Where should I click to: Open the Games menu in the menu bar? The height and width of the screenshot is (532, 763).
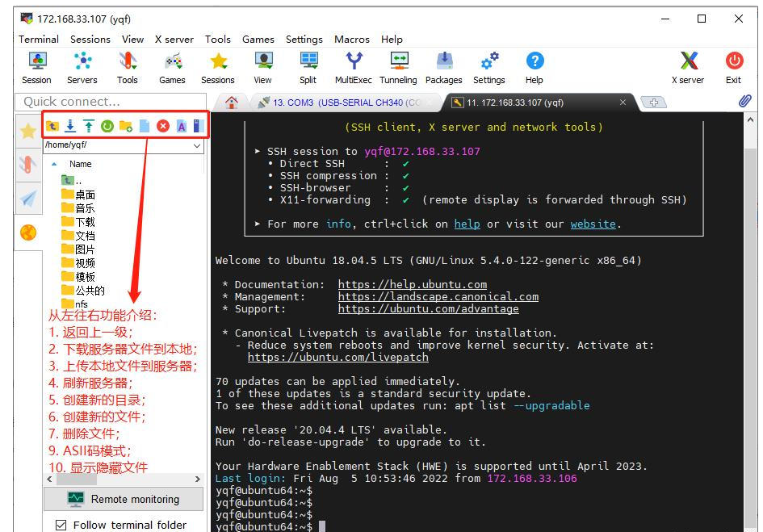click(x=258, y=39)
